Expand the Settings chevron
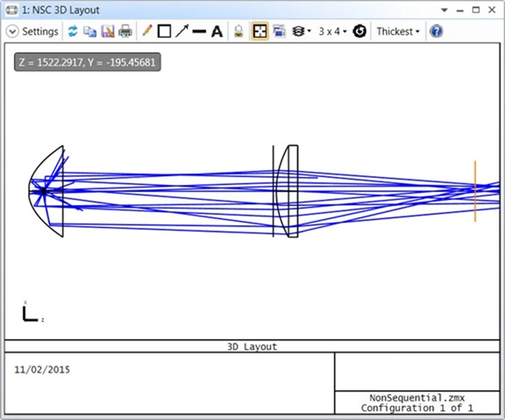 pos(12,32)
